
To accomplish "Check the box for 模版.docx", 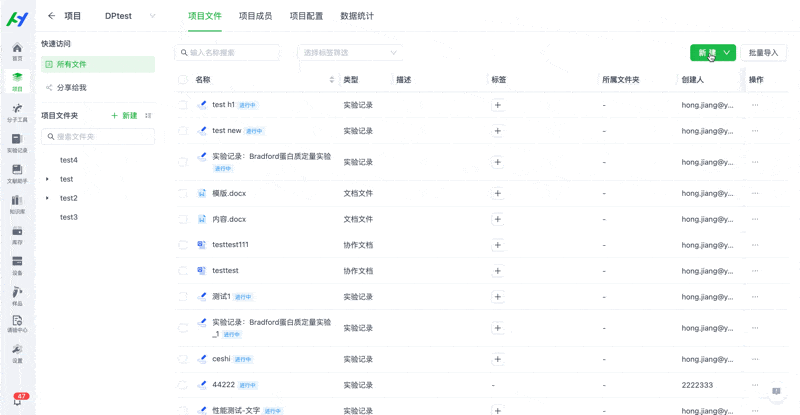I will tap(183, 193).
